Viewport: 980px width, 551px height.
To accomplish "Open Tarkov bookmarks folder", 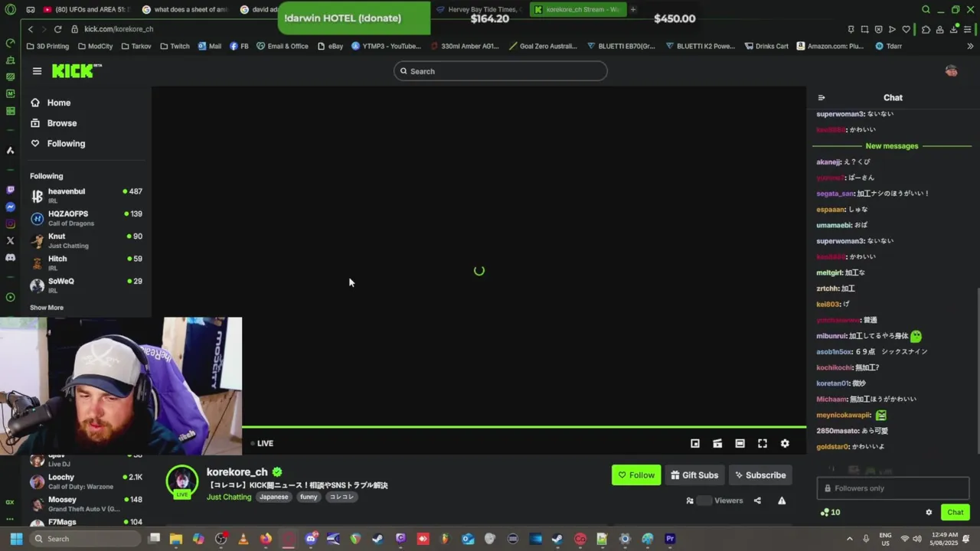I will [x=136, y=46].
